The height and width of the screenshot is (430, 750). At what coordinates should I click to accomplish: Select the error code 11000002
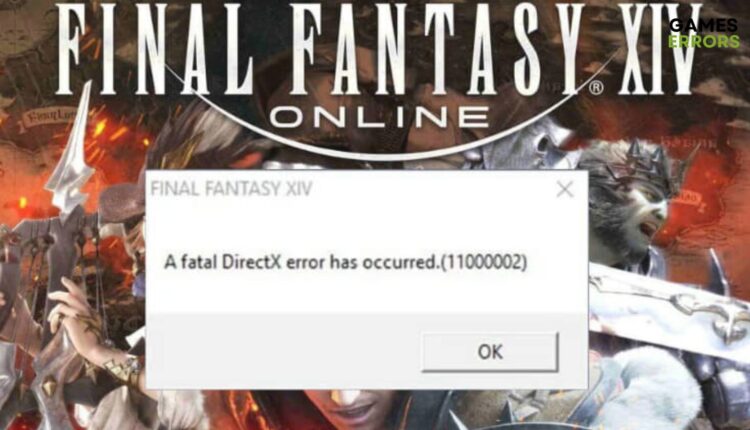pyautogui.click(x=483, y=262)
